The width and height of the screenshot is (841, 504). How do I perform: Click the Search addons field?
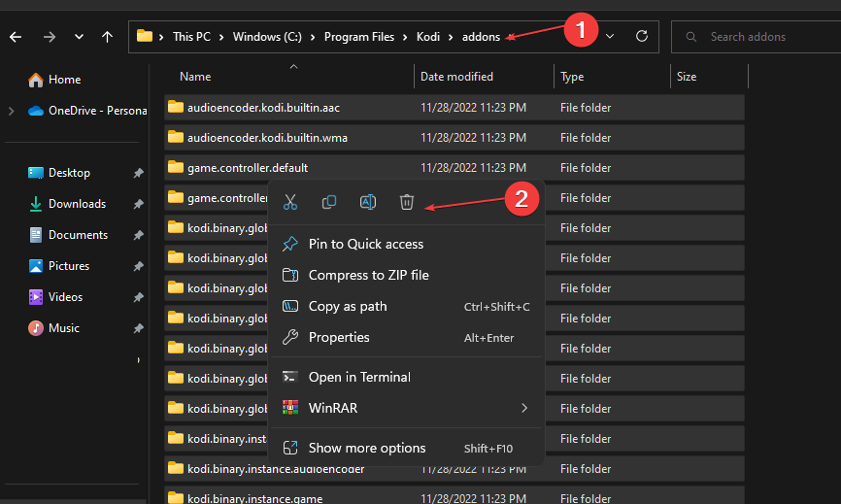(x=756, y=37)
